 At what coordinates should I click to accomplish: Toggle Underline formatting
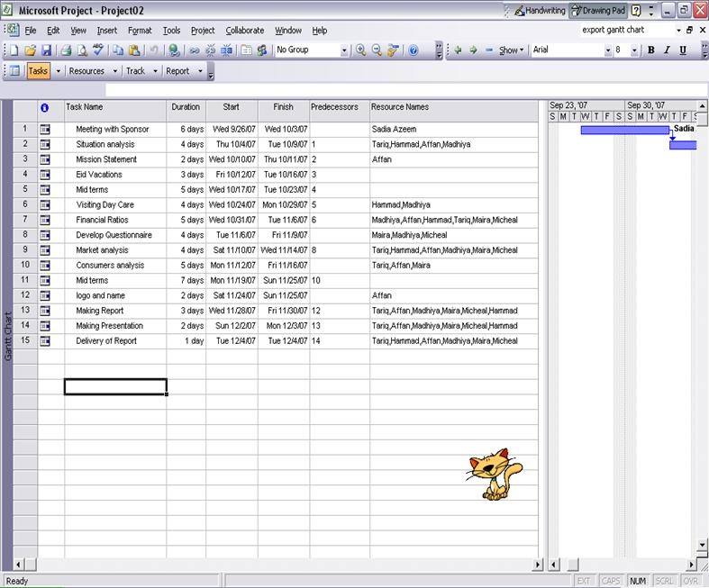click(x=683, y=50)
